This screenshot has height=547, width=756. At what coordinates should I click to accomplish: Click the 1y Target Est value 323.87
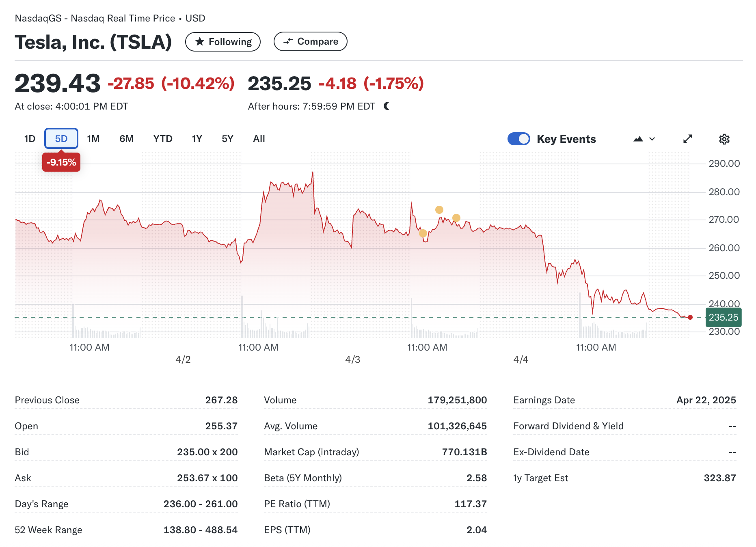pos(720,478)
